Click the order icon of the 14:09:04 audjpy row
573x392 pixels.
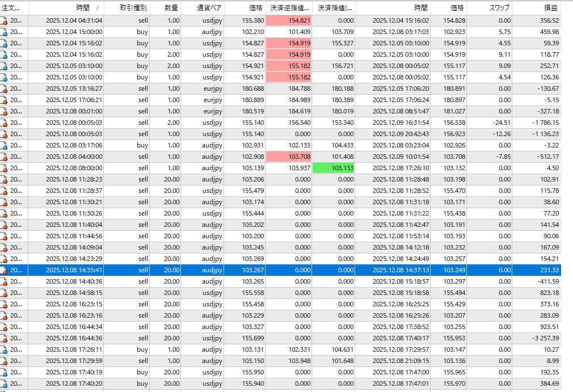coord(4,247)
